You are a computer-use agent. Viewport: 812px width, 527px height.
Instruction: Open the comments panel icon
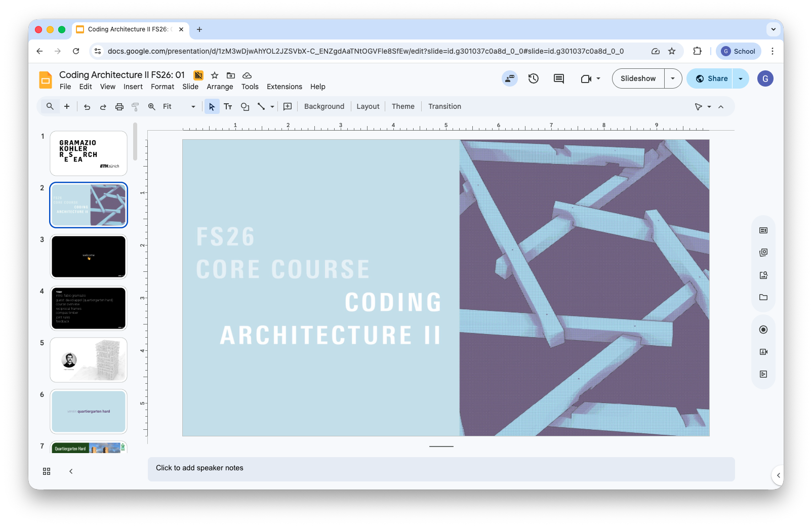point(558,78)
